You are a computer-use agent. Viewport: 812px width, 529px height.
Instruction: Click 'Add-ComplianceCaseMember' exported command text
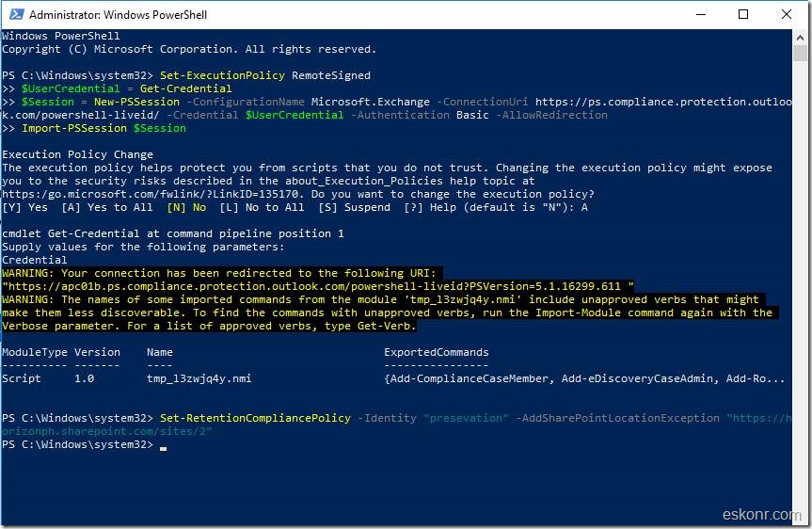(469, 378)
